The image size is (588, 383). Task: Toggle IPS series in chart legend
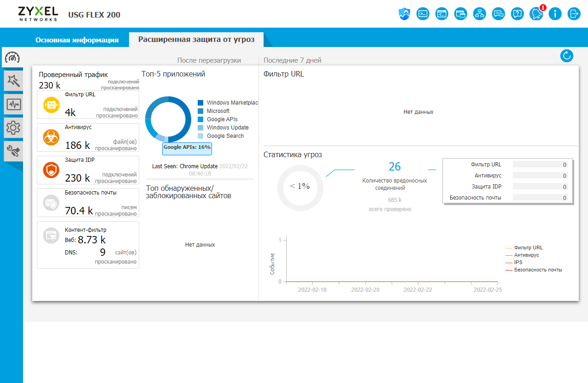coord(514,262)
